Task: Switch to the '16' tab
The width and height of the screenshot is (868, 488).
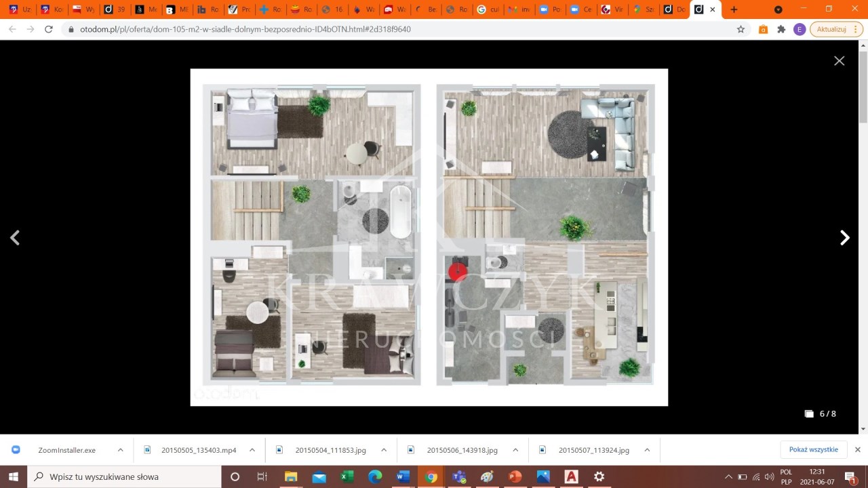Action: [334, 9]
